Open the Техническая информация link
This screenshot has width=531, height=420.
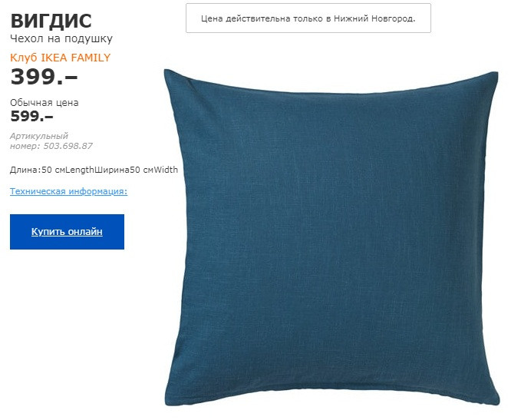[68, 191]
